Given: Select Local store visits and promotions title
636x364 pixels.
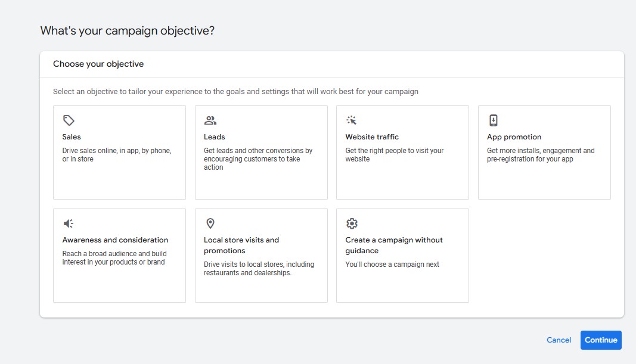Looking at the screenshot, I should pyautogui.click(x=241, y=245).
